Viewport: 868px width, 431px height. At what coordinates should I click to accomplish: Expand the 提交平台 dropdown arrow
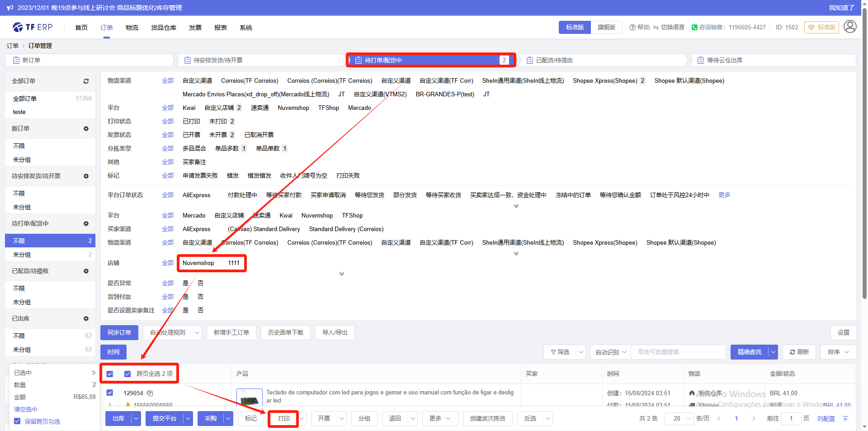click(188, 418)
